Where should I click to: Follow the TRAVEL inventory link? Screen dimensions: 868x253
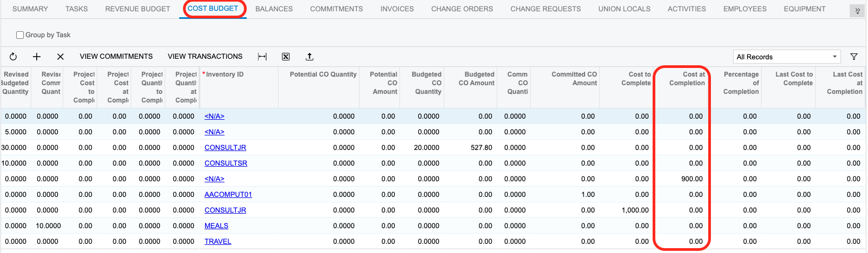coord(218,242)
